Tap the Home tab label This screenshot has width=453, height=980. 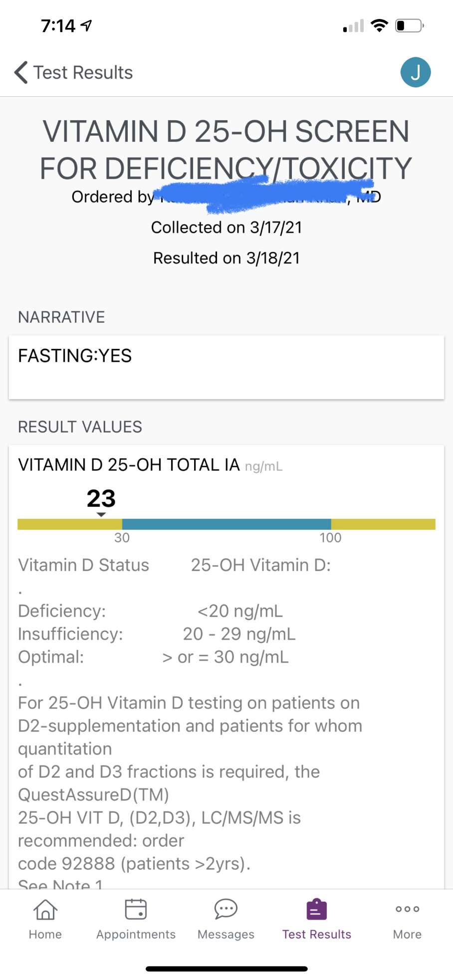45,934
